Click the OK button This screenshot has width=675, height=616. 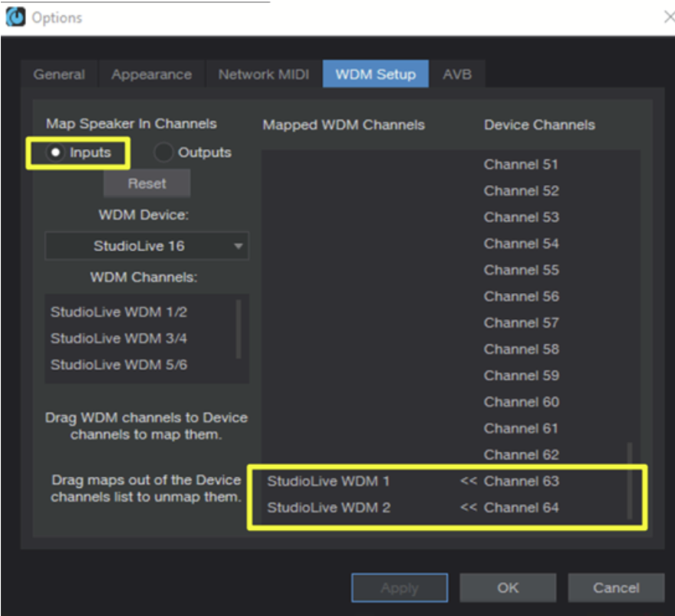[x=508, y=588]
